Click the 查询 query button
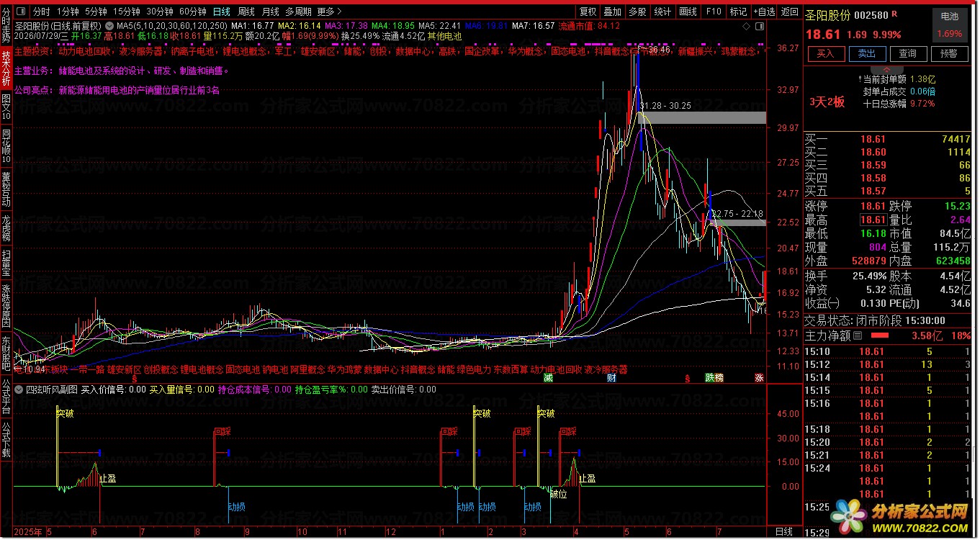The image size is (980, 540). [907, 54]
